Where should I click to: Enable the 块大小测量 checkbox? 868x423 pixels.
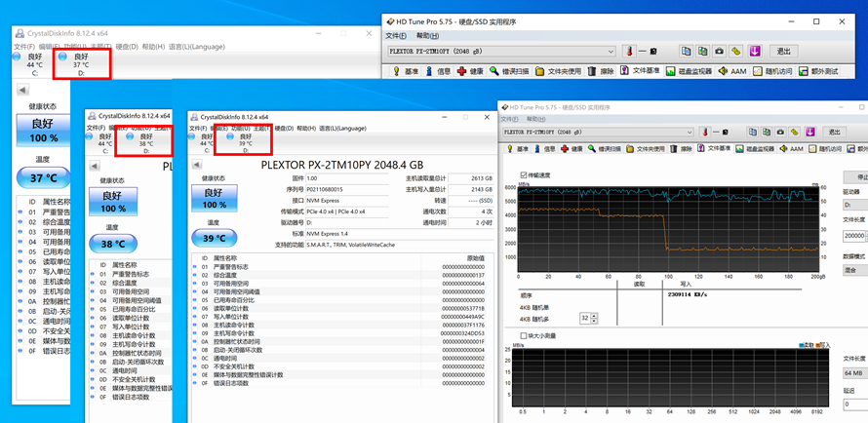tap(526, 335)
